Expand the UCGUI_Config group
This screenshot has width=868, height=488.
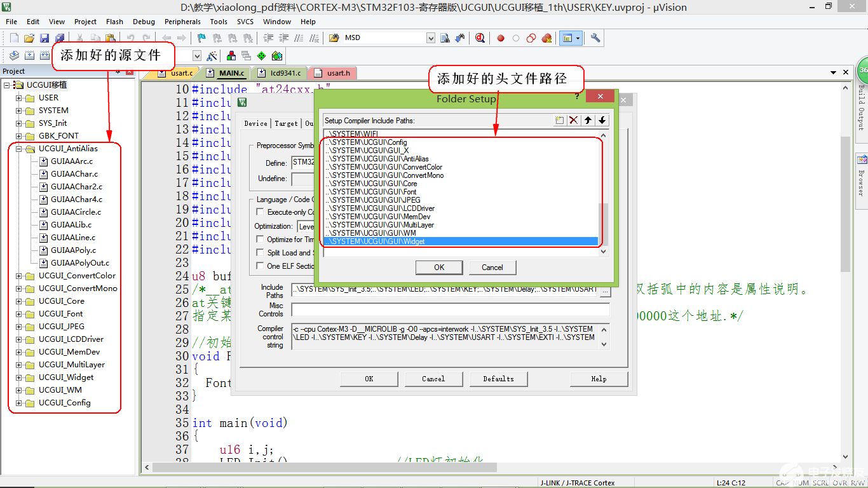point(18,403)
